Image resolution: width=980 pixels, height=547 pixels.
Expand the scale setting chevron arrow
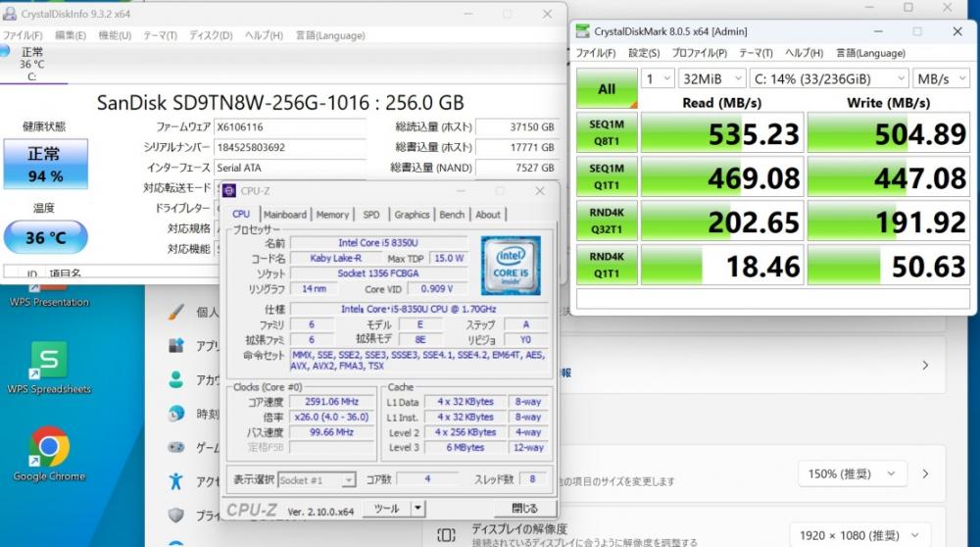pyautogui.click(x=926, y=473)
